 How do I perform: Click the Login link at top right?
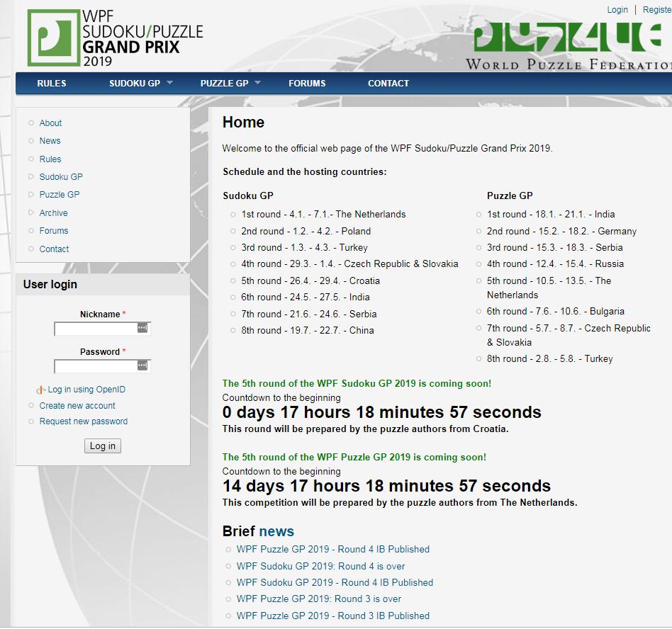[x=617, y=9]
